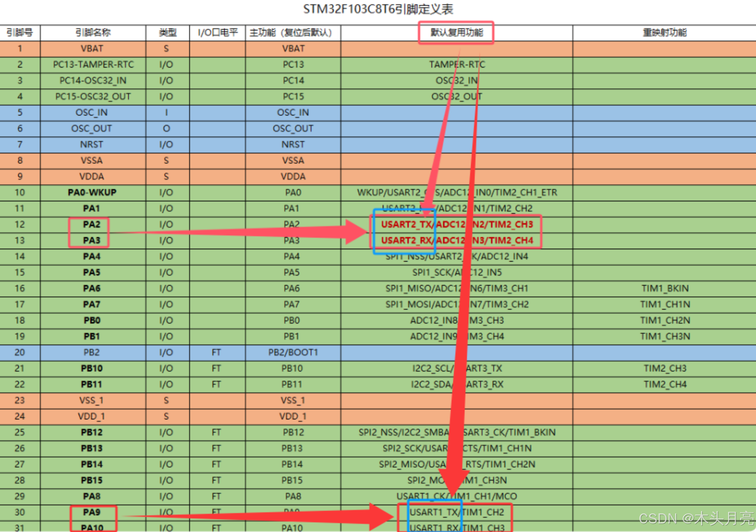This screenshot has height=532, width=756.
Task: Click the TIM2_CH3 remap function cell
Action: (664, 368)
